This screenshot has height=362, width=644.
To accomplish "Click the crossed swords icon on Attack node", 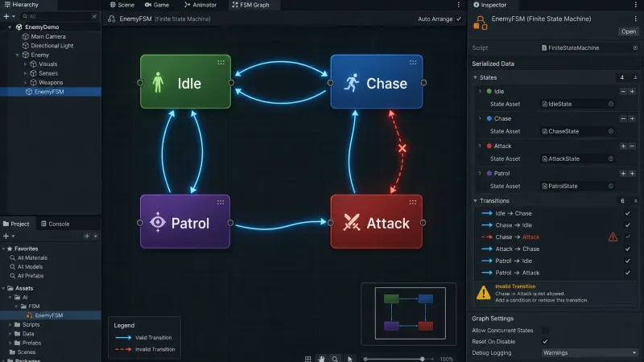I will coord(352,223).
